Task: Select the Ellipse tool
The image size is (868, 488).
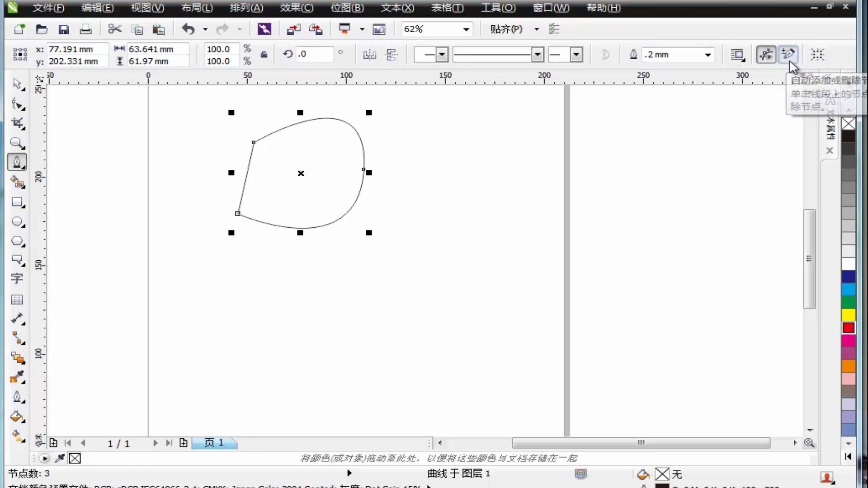Action: click(17, 222)
